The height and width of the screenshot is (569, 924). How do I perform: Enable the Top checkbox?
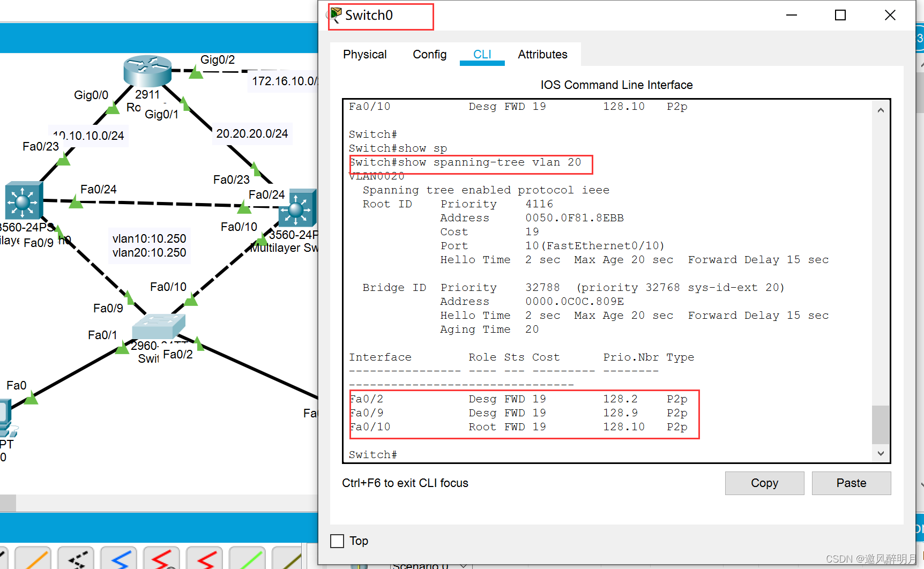(337, 541)
